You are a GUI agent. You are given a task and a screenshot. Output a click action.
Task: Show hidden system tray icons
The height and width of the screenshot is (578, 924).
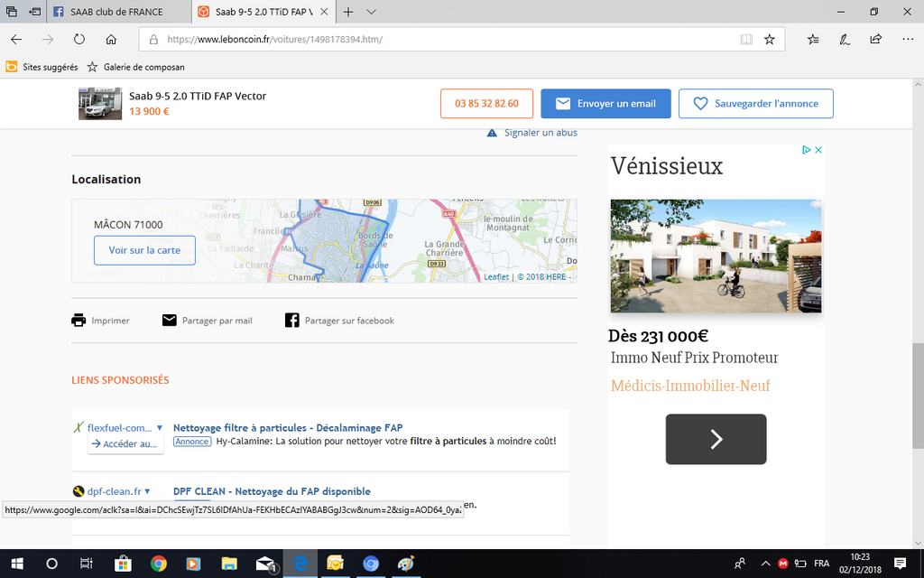tap(765, 564)
